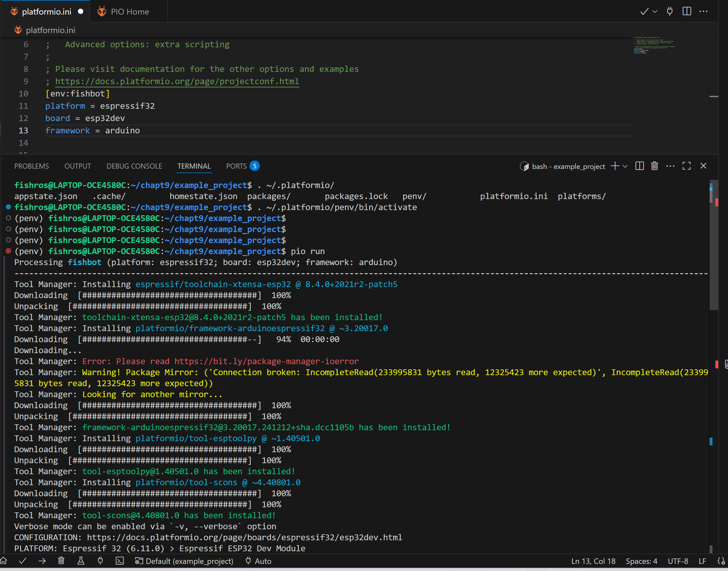Place cursor on [env:fishbot] line

[x=78, y=94]
